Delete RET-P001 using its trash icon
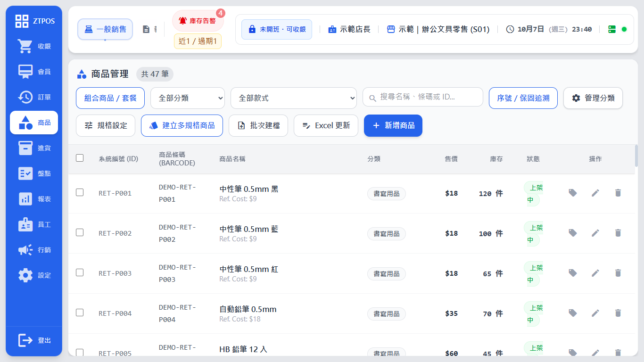The width and height of the screenshot is (644, 362). pos(618,193)
